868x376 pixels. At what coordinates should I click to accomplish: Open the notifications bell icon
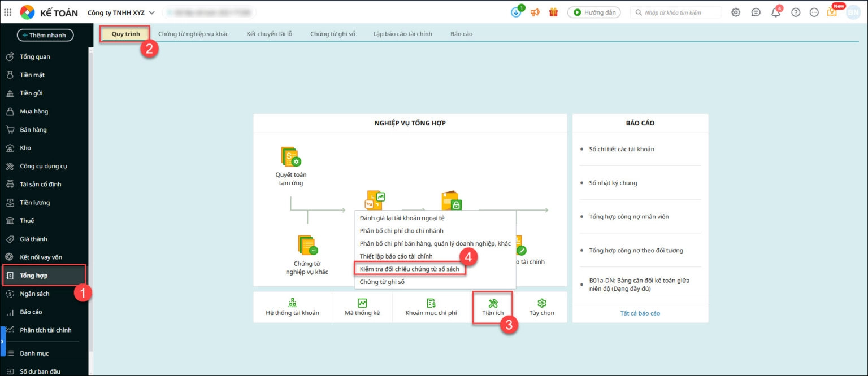coord(776,12)
